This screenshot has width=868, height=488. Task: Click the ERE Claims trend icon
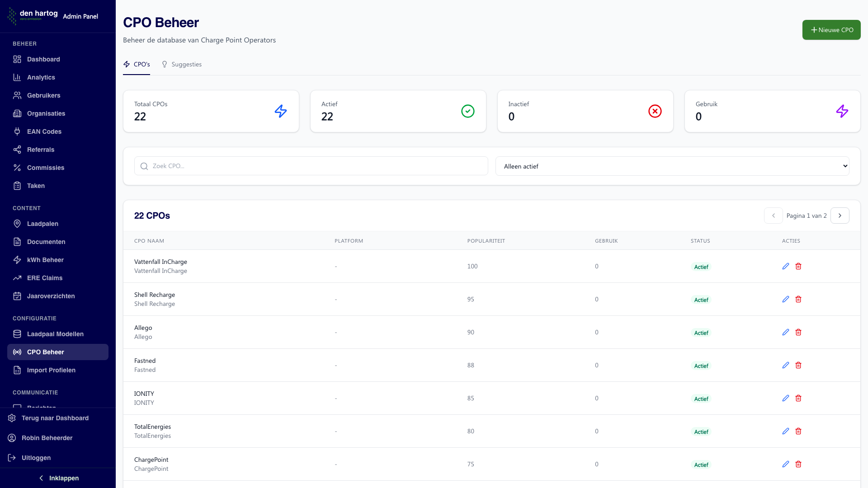[17, 278]
